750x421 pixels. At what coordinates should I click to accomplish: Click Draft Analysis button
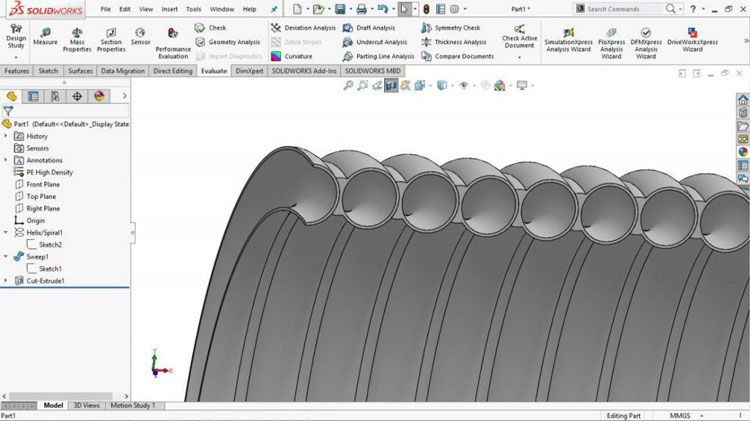(x=375, y=28)
